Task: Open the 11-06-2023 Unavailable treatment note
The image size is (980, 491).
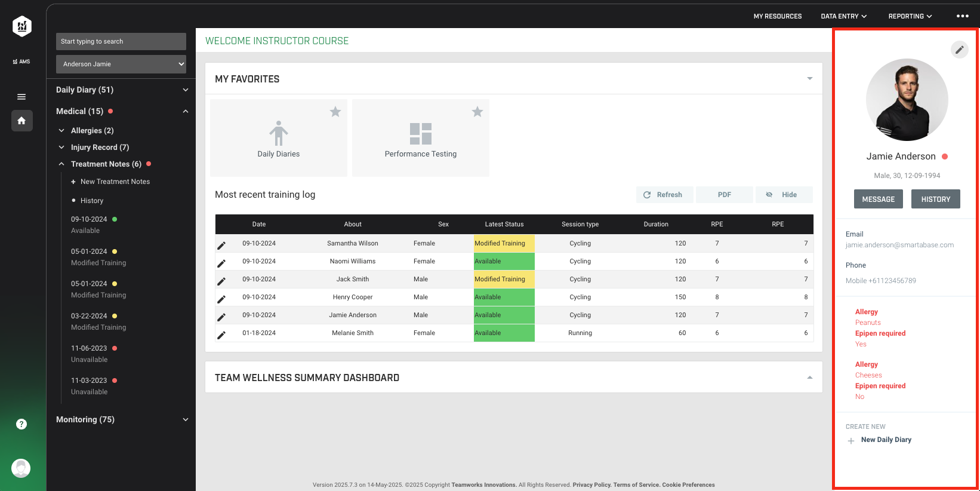Action: [x=94, y=354]
